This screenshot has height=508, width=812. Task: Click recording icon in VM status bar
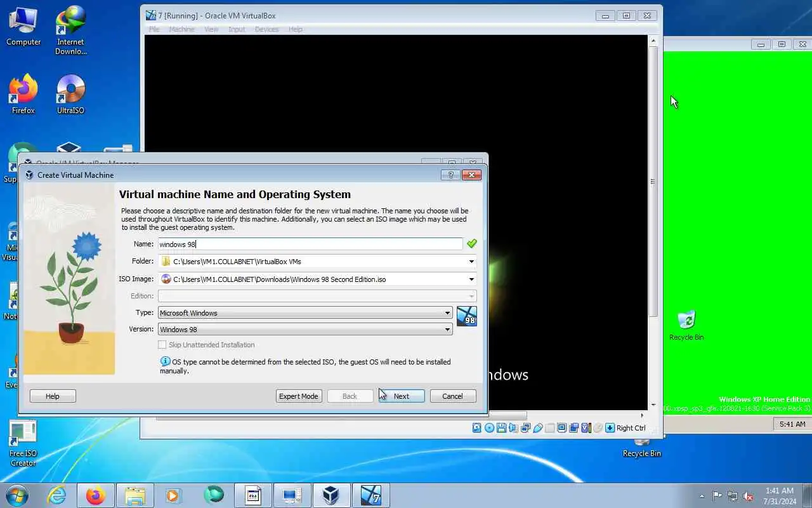point(574,428)
